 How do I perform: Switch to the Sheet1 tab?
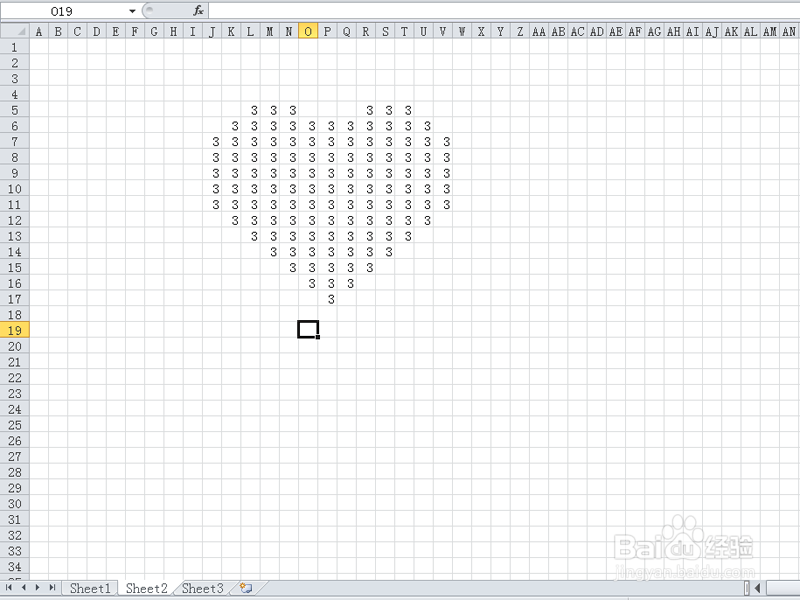click(90, 588)
